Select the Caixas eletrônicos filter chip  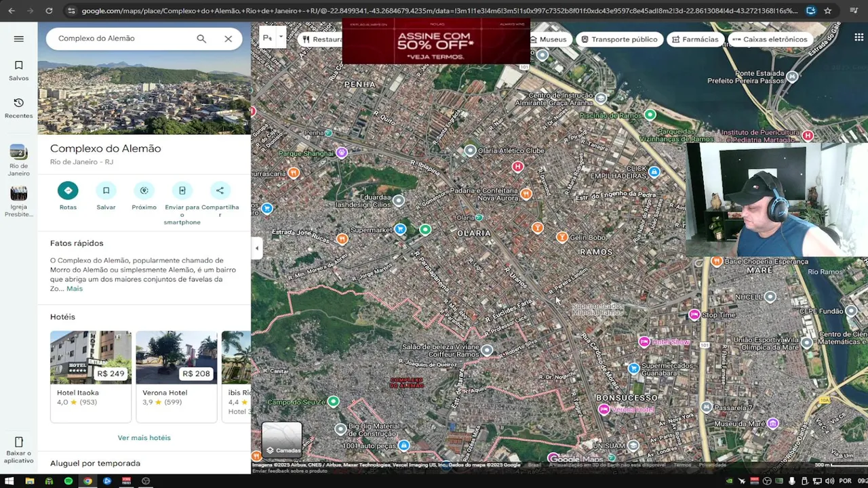click(770, 39)
